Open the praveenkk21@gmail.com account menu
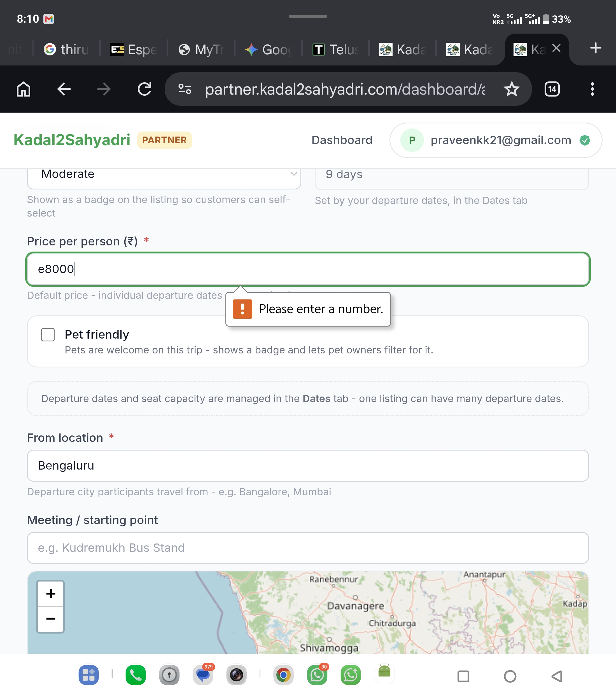The height and width of the screenshot is (694, 616). tap(496, 140)
